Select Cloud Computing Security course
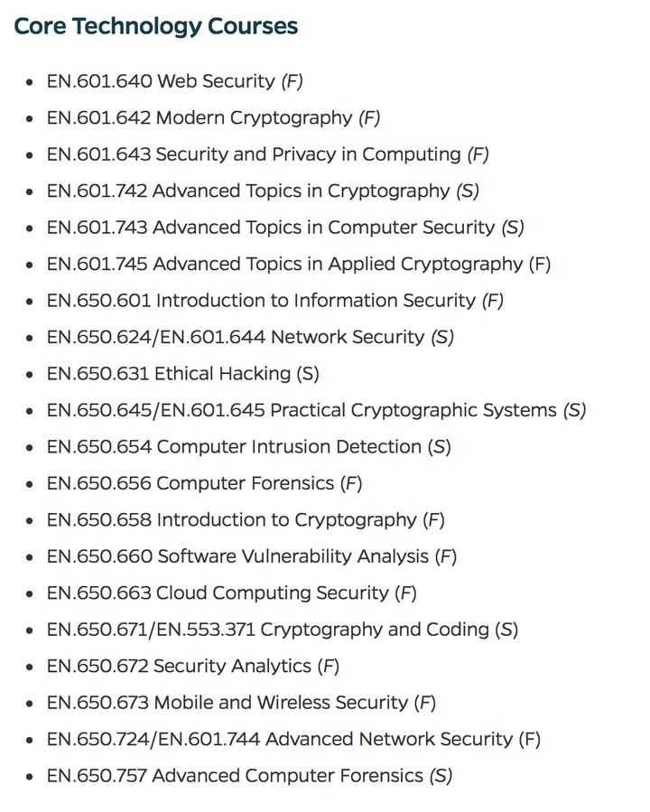The image size is (650, 812). click(231, 593)
